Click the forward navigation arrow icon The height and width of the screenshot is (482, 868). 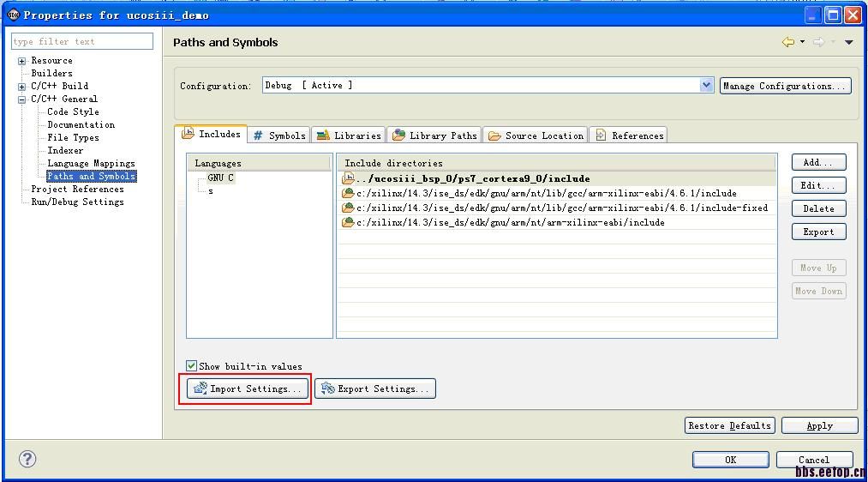click(819, 42)
